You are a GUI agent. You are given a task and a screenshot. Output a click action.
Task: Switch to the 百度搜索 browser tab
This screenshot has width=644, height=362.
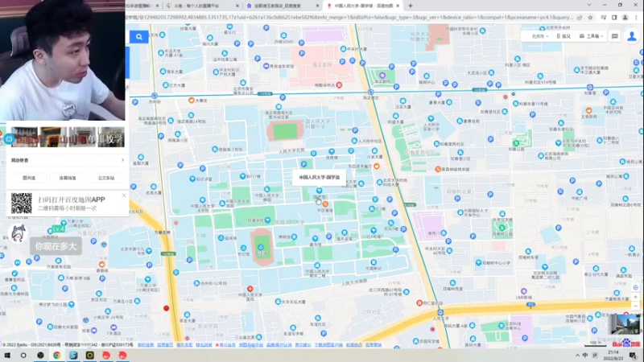click(283, 6)
